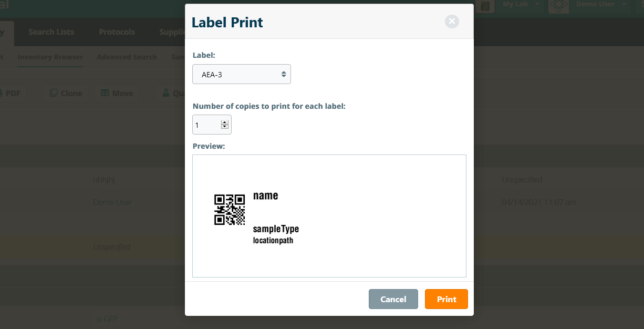The width and height of the screenshot is (644, 329).
Task: Click the flask icon in toolbar
Action: click(x=166, y=93)
